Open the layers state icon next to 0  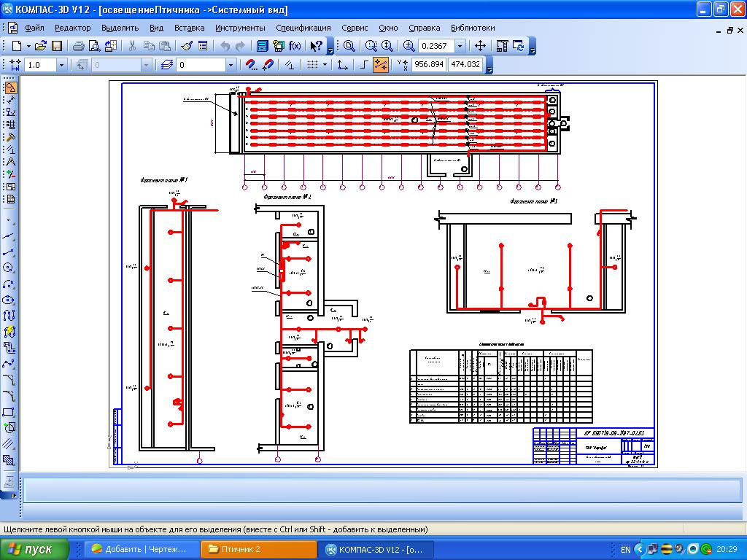pyautogui.click(x=167, y=65)
